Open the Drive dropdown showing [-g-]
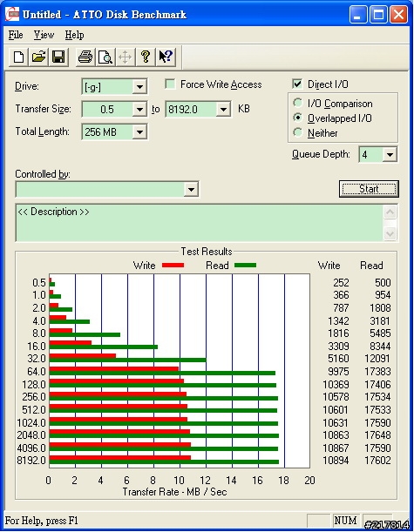Screen dimensions: 414x532 coord(139,87)
